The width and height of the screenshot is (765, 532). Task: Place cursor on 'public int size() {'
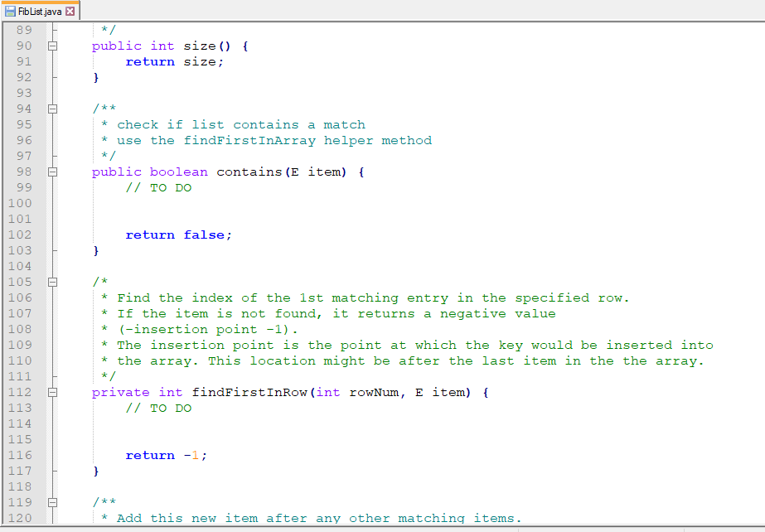click(170, 46)
